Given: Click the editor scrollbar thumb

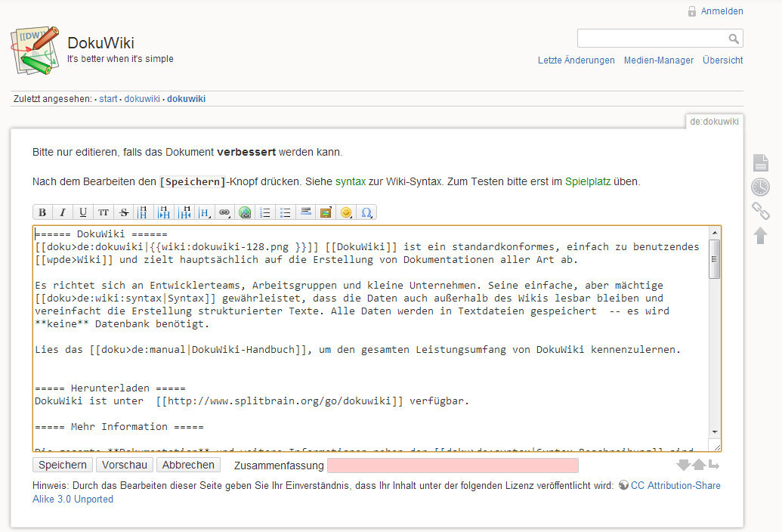Looking at the screenshot, I should click(x=715, y=258).
